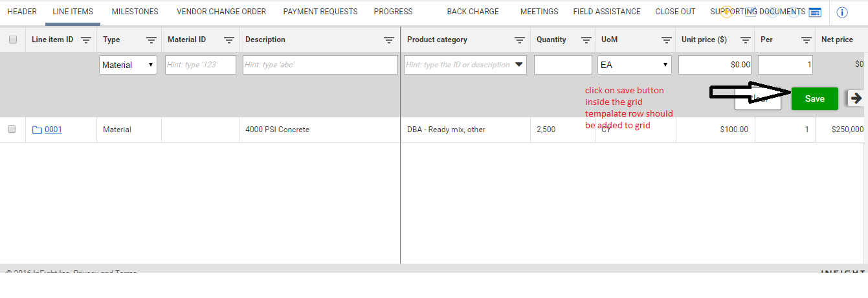Expand the Product category dropdown

point(519,65)
